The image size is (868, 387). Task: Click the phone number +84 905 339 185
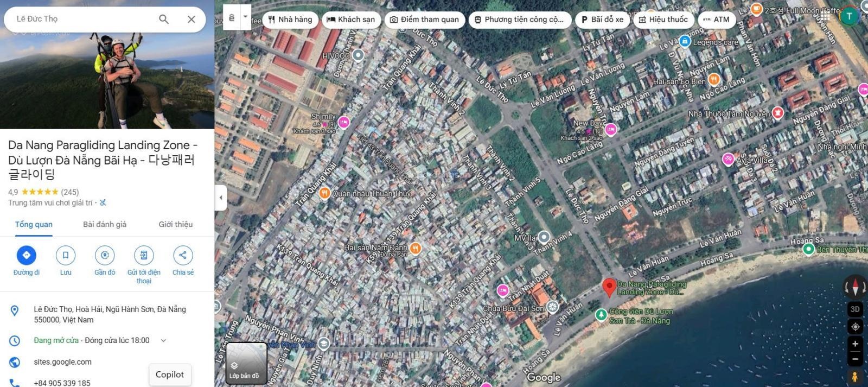pyautogui.click(x=62, y=383)
